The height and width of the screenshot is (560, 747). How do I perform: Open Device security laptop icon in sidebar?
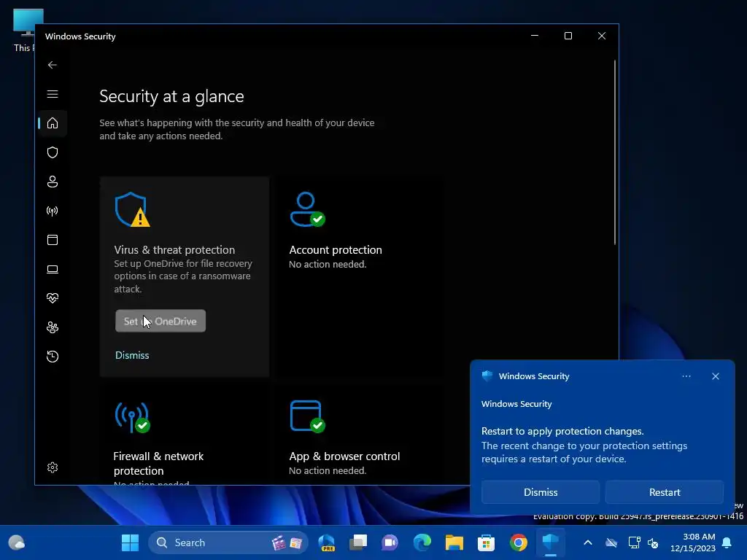click(x=53, y=270)
